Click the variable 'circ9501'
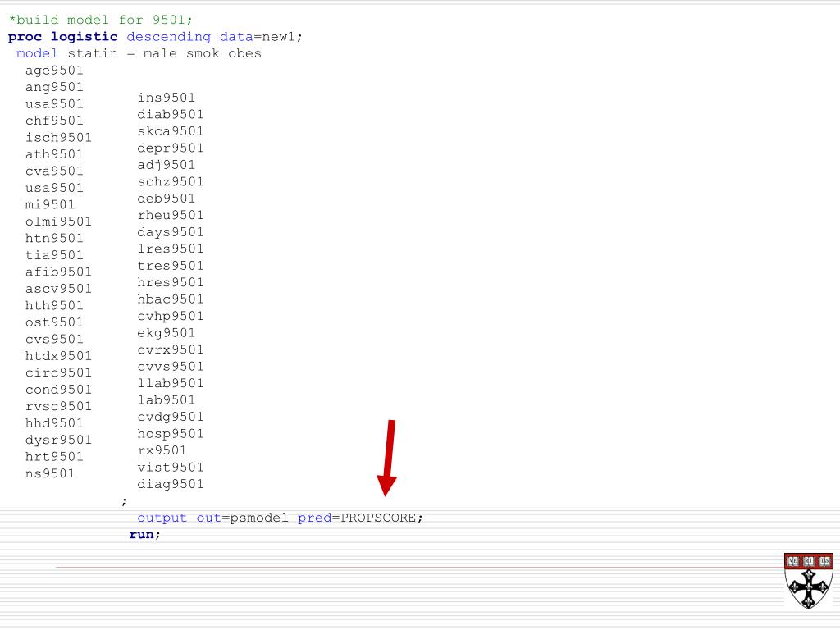The image size is (840, 630). pyautogui.click(x=58, y=372)
